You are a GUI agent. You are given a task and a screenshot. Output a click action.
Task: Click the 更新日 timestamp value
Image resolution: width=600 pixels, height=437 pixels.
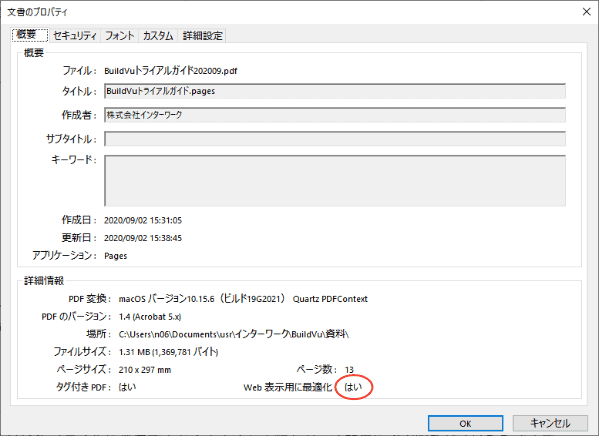click(x=150, y=238)
